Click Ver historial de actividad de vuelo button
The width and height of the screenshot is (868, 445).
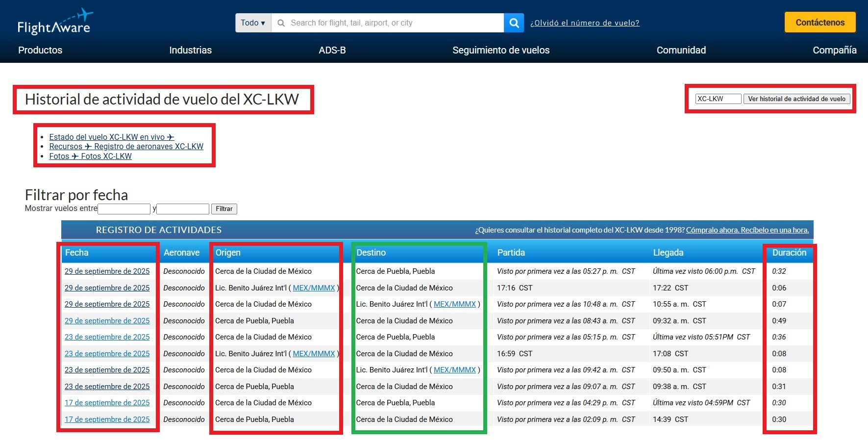(796, 99)
